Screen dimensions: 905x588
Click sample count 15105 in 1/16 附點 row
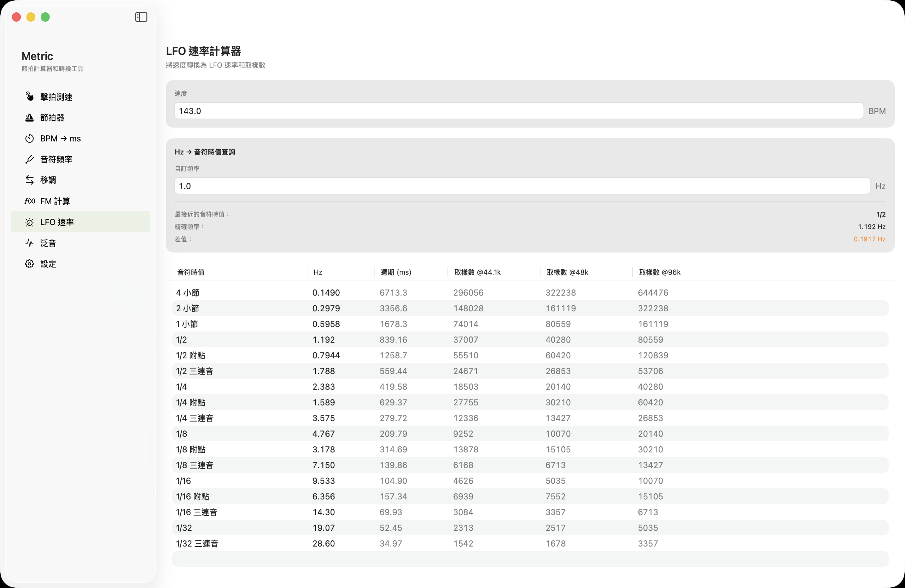(x=650, y=496)
